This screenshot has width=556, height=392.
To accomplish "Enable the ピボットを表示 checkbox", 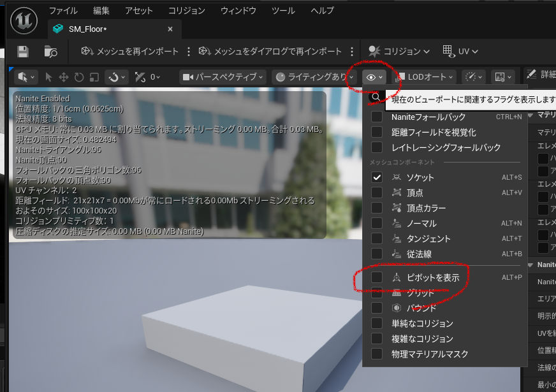I will pyautogui.click(x=377, y=277).
